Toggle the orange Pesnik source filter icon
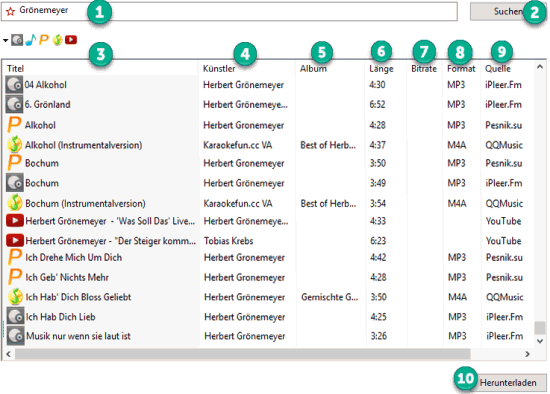The image size is (550, 394). [44, 40]
